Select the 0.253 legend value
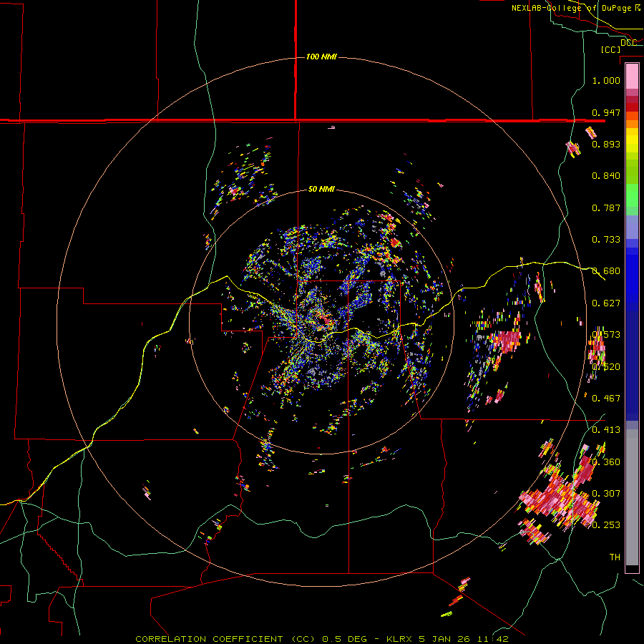This screenshot has height=644, width=644. click(x=606, y=525)
